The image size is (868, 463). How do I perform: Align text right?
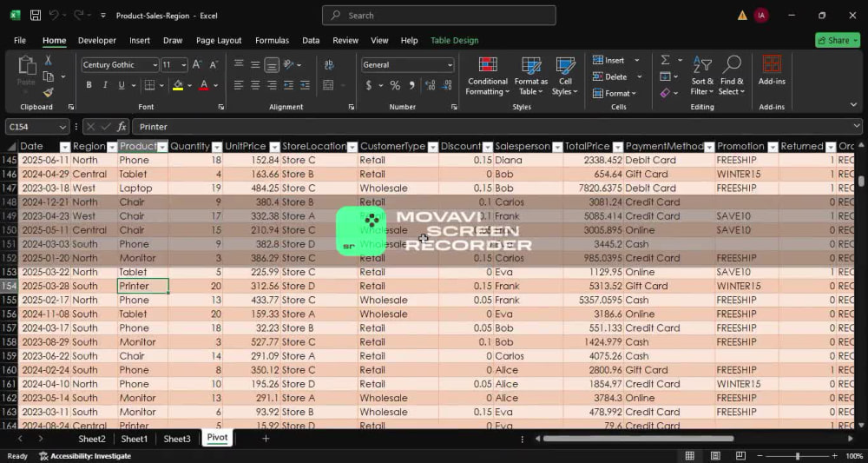(271, 85)
